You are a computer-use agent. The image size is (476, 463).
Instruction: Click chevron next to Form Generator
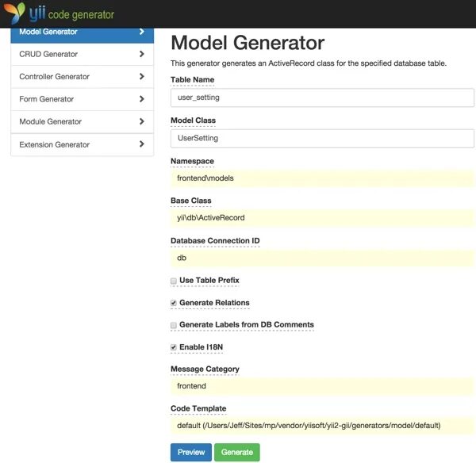(142, 99)
